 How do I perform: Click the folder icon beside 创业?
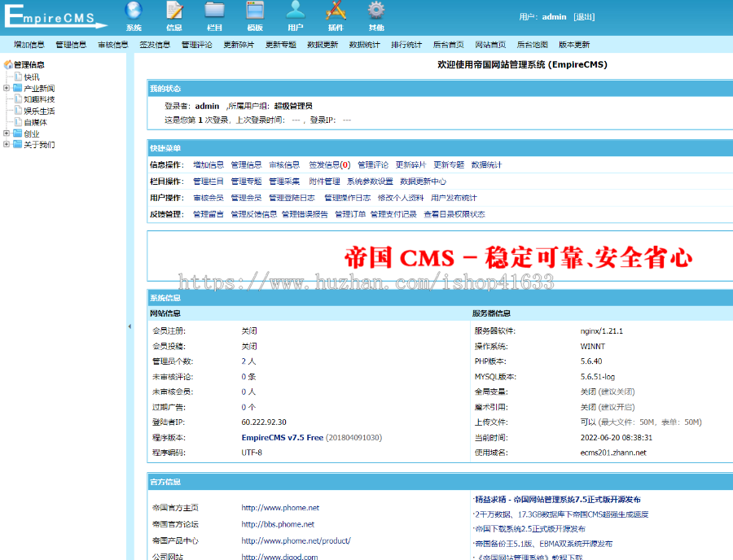(18, 133)
